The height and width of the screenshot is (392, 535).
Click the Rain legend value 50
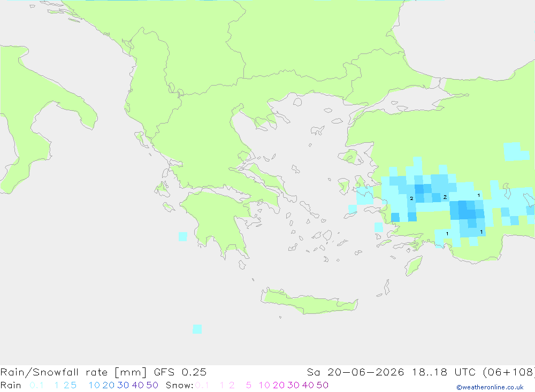pyautogui.click(x=152, y=385)
